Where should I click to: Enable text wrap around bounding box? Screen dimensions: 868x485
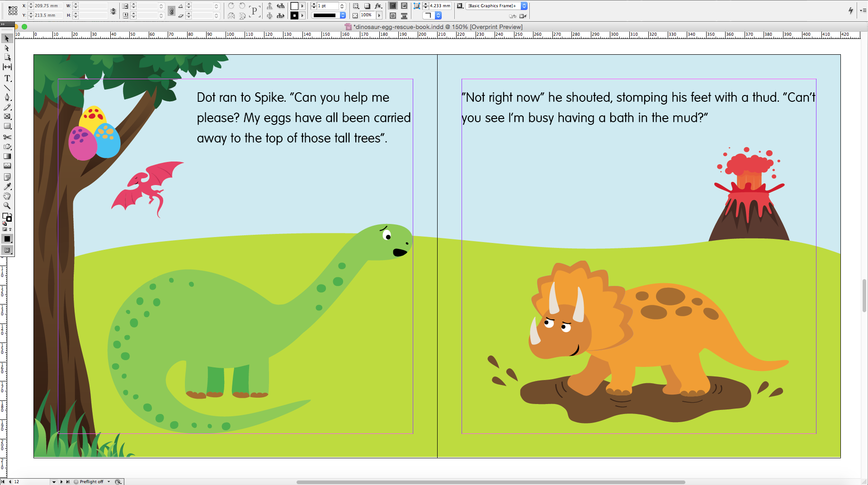point(404,6)
